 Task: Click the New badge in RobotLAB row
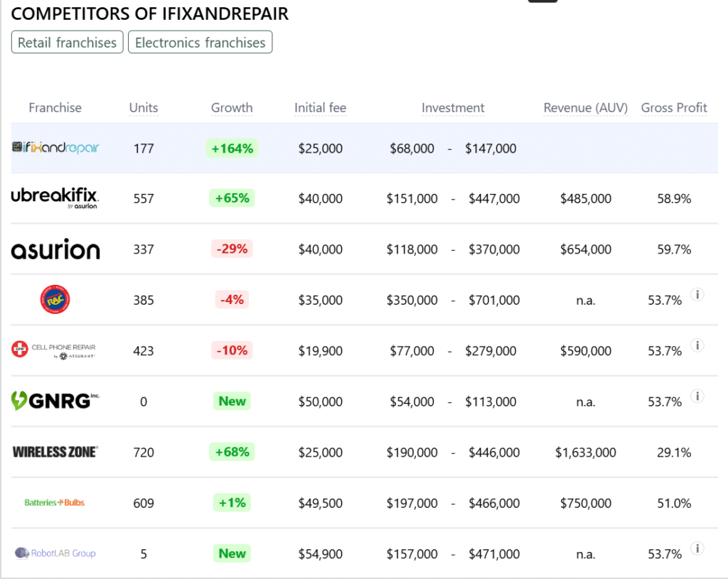(232, 553)
